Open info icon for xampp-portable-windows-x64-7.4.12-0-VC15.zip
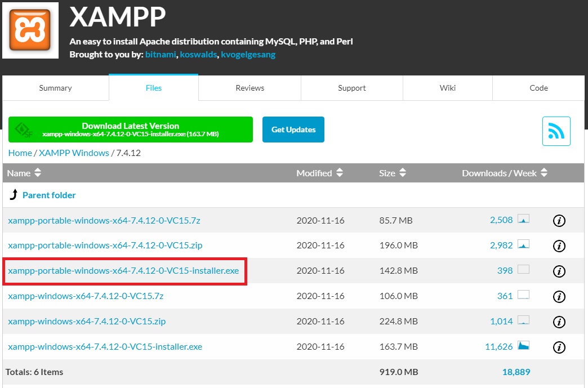Image resolution: width=588 pixels, height=388 pixels. click(559, 246)
